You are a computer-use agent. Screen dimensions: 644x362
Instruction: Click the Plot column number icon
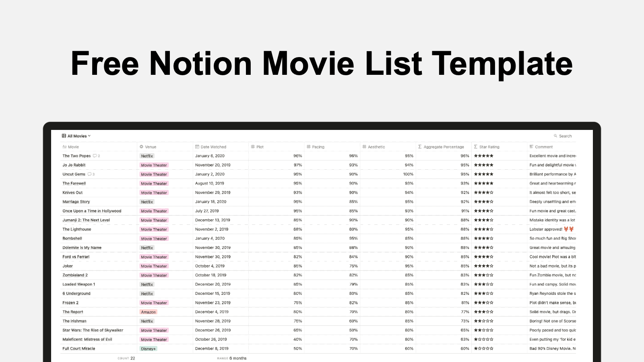(x=253, y=147)
